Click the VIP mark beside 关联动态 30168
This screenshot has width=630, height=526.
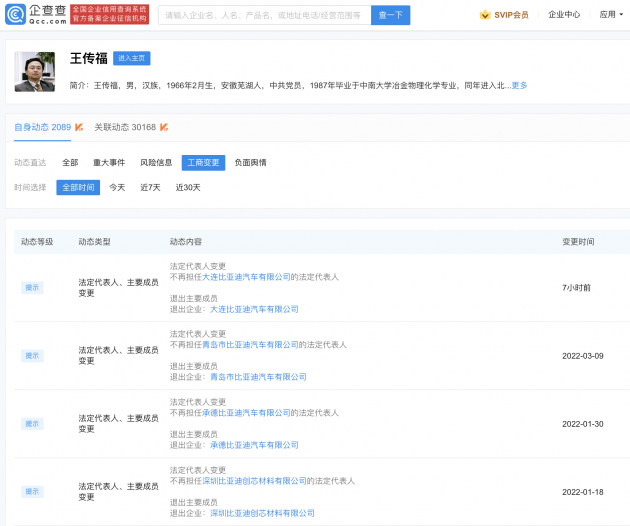pos(164,127)
